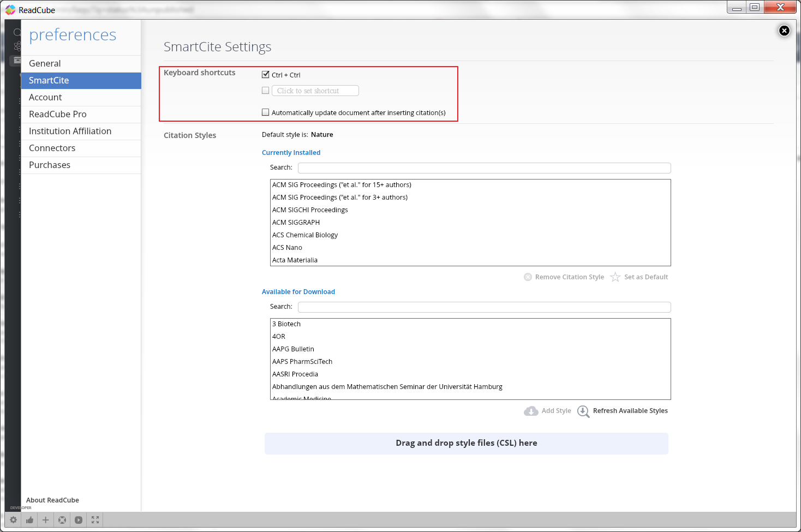Click the Refresh Available Styles download icon
Screen dimensions: 801x532
click(583, 411)
